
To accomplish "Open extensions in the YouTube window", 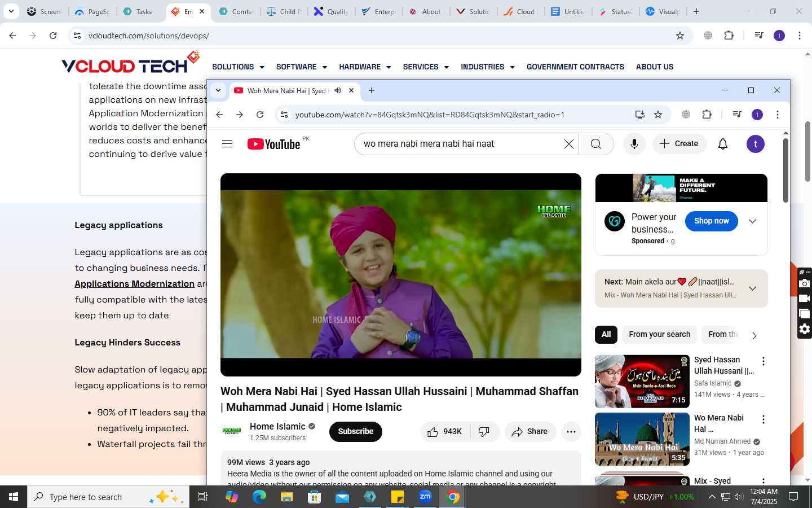I will point(707,115).
